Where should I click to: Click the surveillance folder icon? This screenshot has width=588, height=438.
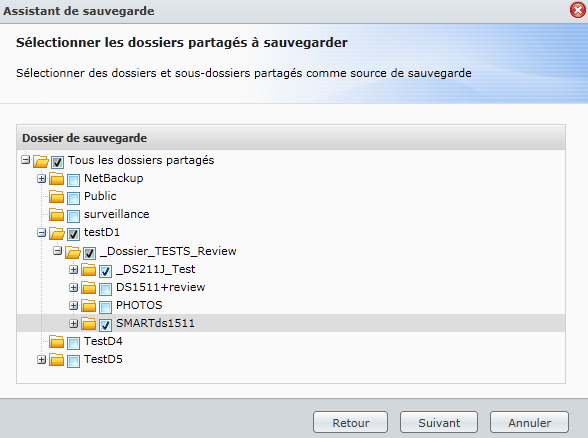click(x=57, y=215)
